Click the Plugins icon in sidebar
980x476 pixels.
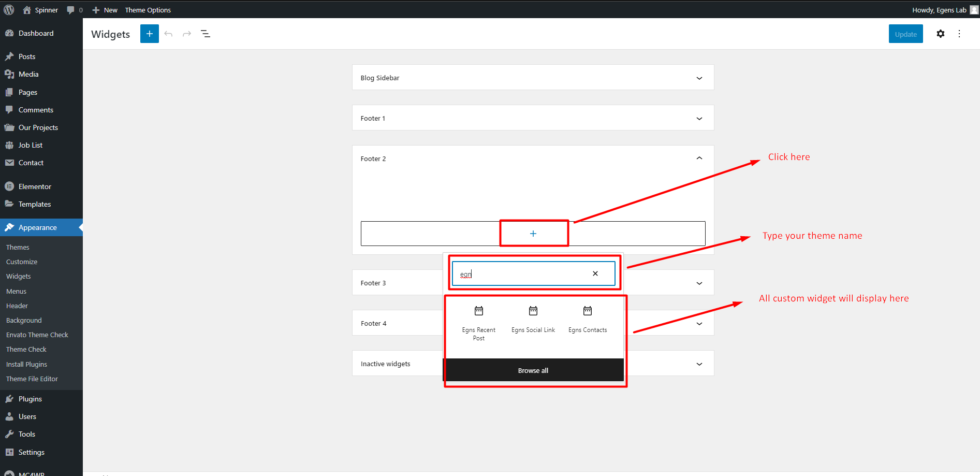pos(9,399)
